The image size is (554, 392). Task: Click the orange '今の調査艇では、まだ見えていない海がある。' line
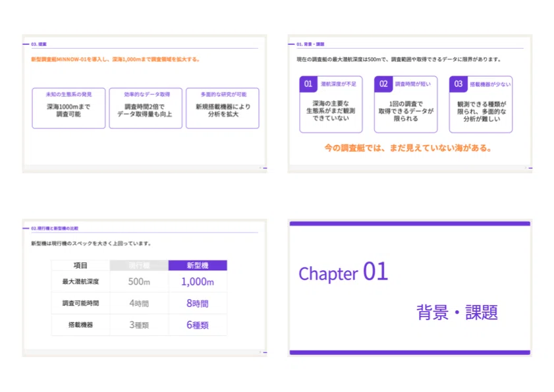(x=408, y=148)
